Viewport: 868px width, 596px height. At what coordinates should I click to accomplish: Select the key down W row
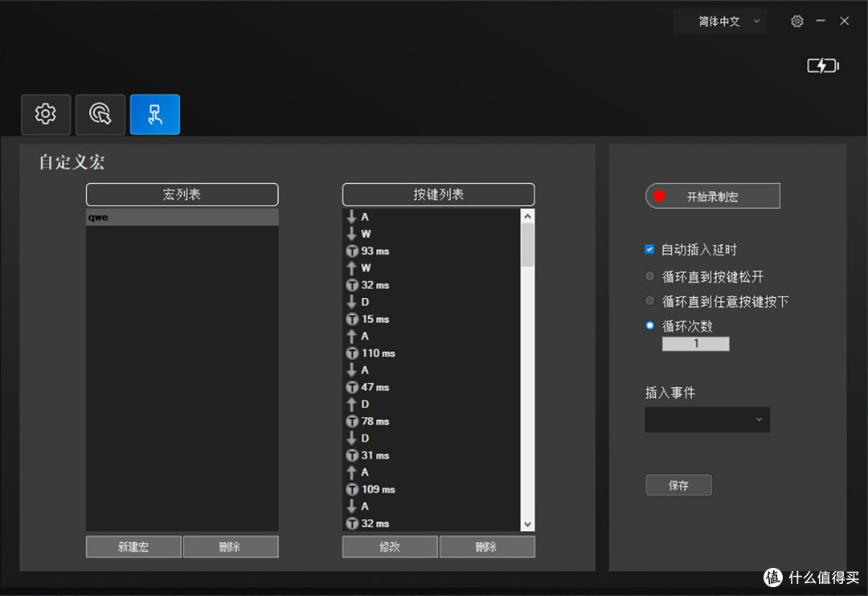(x=432, y=234)
